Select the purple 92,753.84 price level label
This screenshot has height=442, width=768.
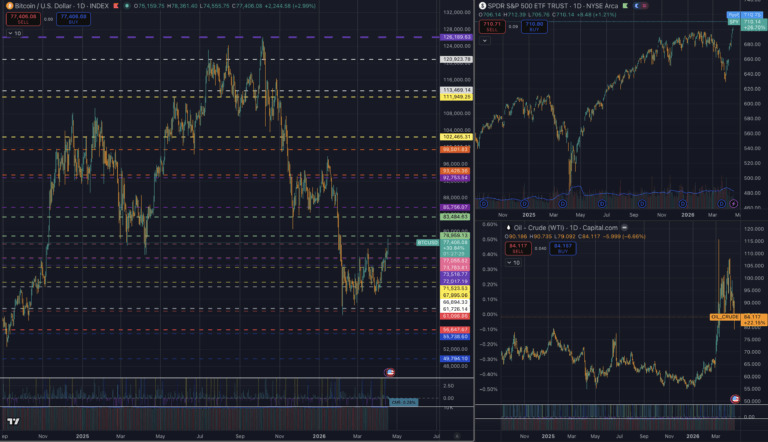456,178
